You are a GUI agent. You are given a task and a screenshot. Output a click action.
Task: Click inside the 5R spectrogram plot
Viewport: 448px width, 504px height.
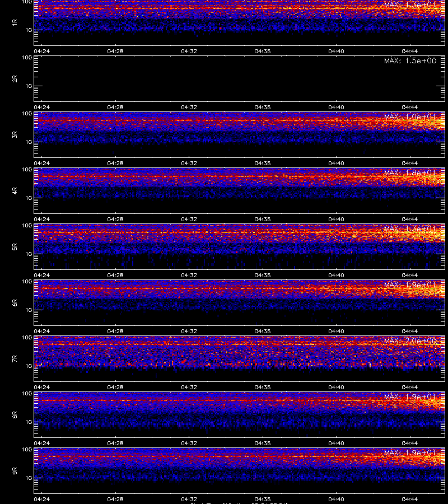(240, 247)
